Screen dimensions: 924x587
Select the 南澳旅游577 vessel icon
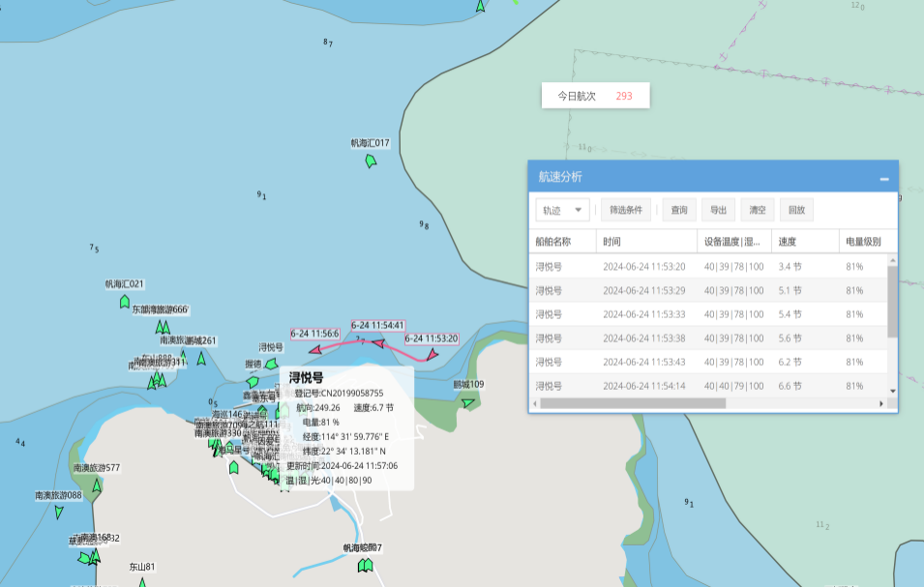97,485
